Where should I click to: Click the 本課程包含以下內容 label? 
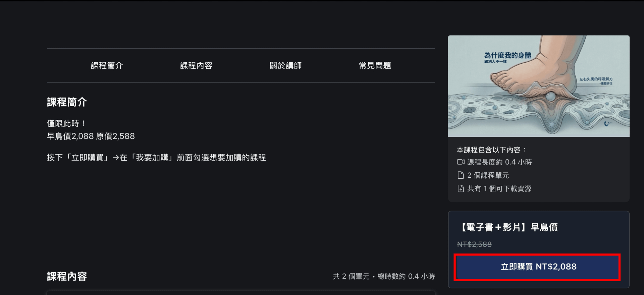(x=492, y=150)
